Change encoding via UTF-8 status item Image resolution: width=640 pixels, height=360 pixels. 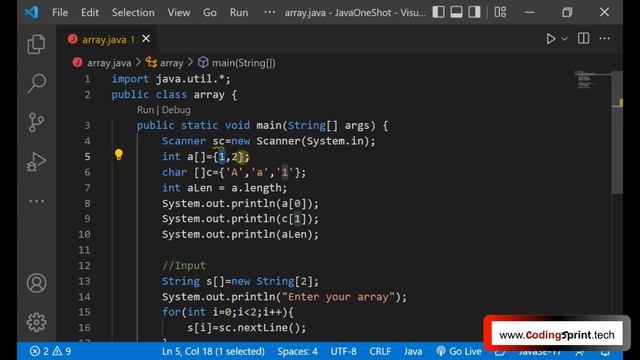pyautogui.click(x=343, y=351)
